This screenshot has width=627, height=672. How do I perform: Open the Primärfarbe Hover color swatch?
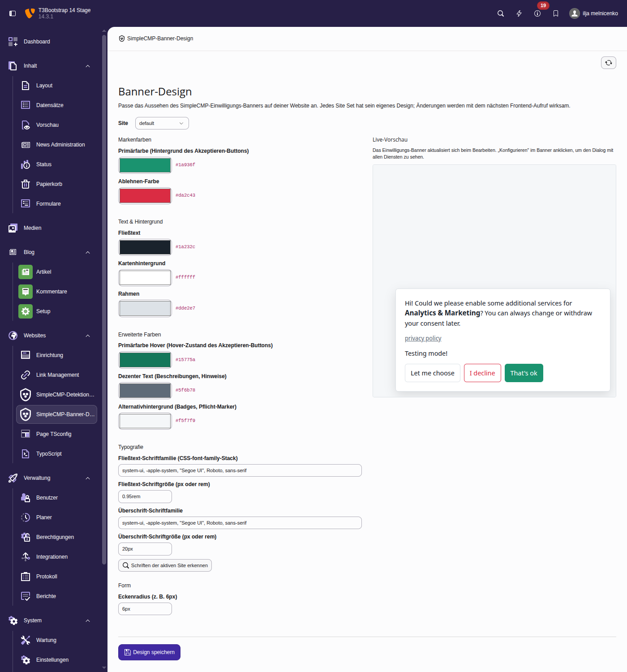[145, 360]
